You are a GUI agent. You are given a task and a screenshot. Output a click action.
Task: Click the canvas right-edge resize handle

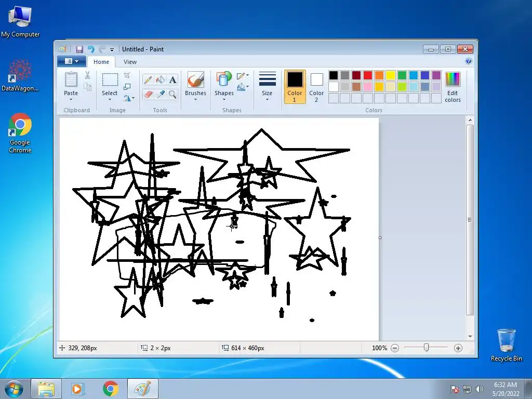coord(380,237)
